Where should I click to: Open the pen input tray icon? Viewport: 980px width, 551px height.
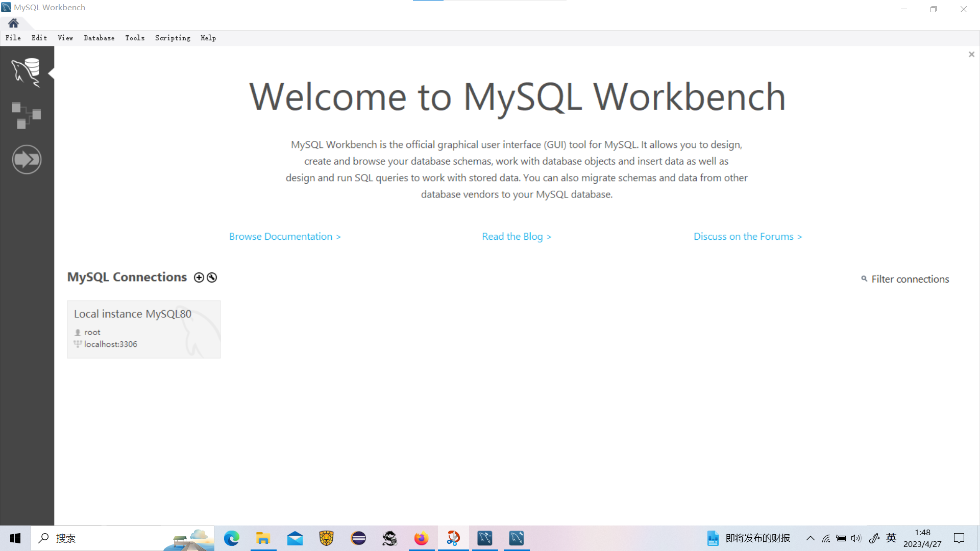[874, 538]
